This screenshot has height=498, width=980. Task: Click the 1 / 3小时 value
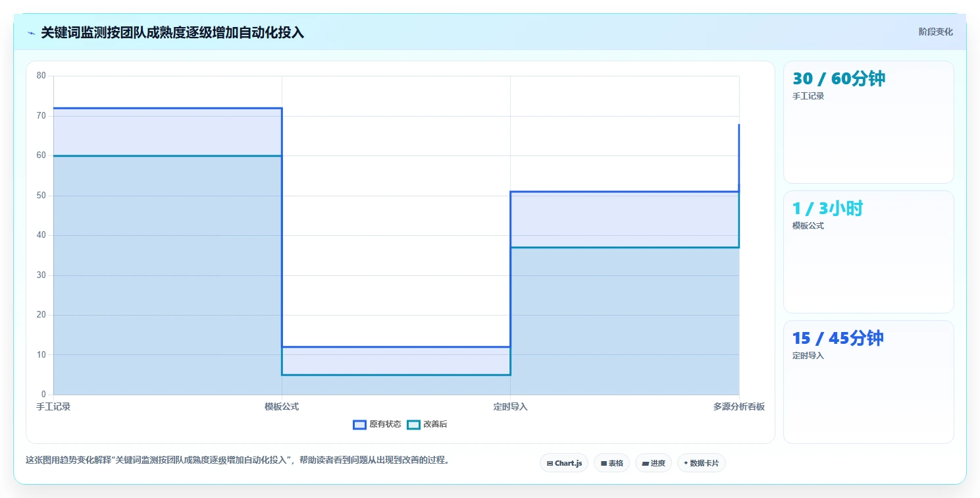pyautogui.click(x=827, y=209)
